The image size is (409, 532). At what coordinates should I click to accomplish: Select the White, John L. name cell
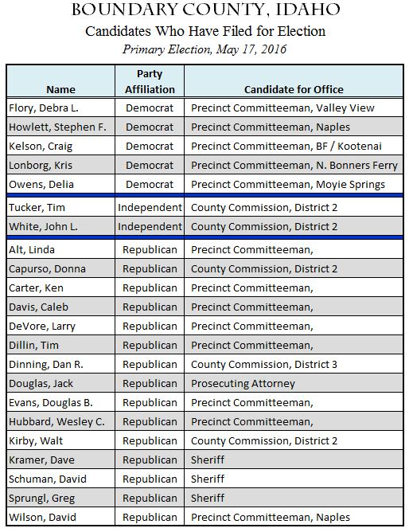click(60, 226)
